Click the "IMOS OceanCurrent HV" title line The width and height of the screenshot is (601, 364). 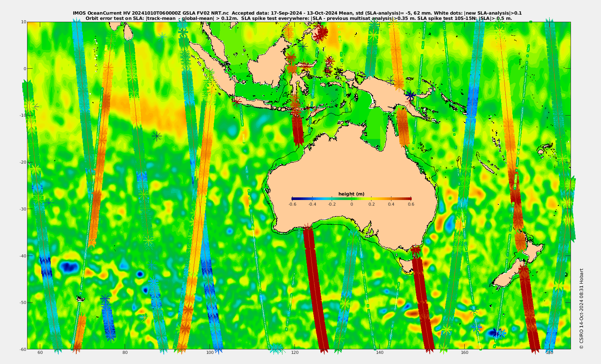point(297,13)
